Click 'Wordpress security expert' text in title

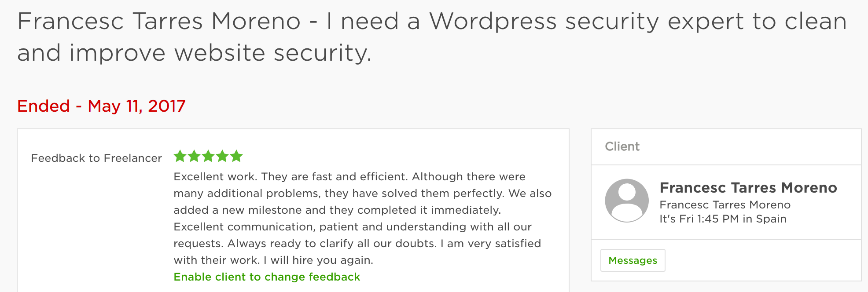pos(588,22)
